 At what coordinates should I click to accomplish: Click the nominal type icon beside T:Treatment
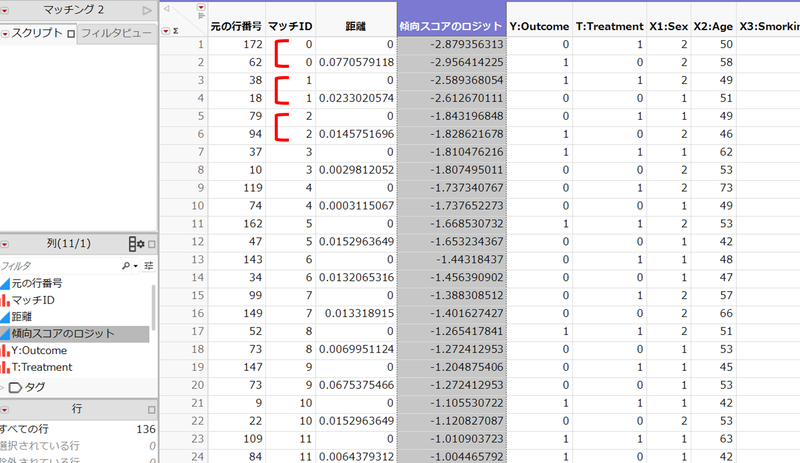(x=5, y=368)
